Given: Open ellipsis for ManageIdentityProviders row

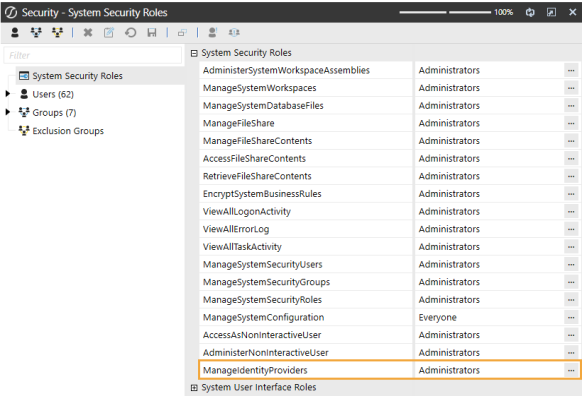Looking at the screenshot, I should click(571, 370).
